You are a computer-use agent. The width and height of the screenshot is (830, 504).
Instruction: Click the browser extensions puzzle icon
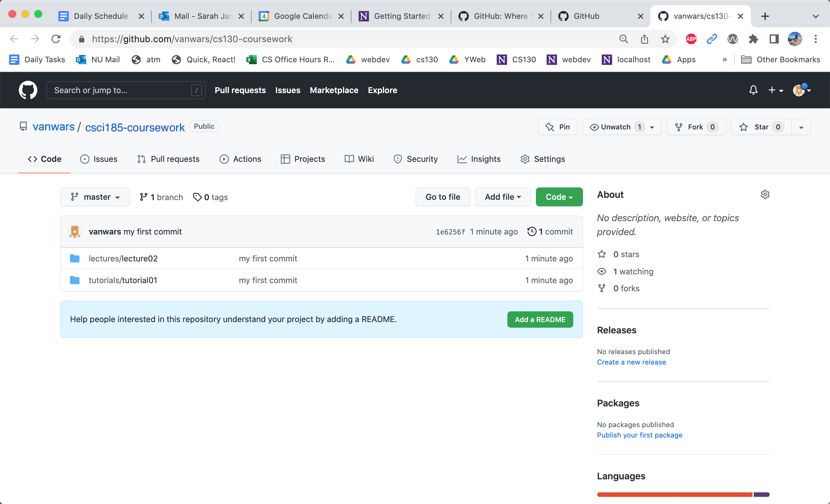point(753,39)
